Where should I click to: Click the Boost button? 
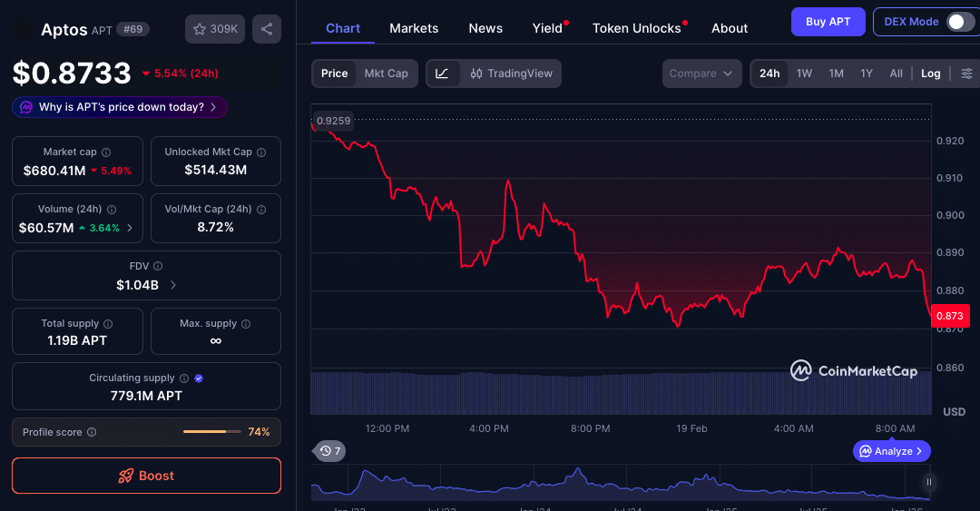pyautogui.click(x=146, y=476)
